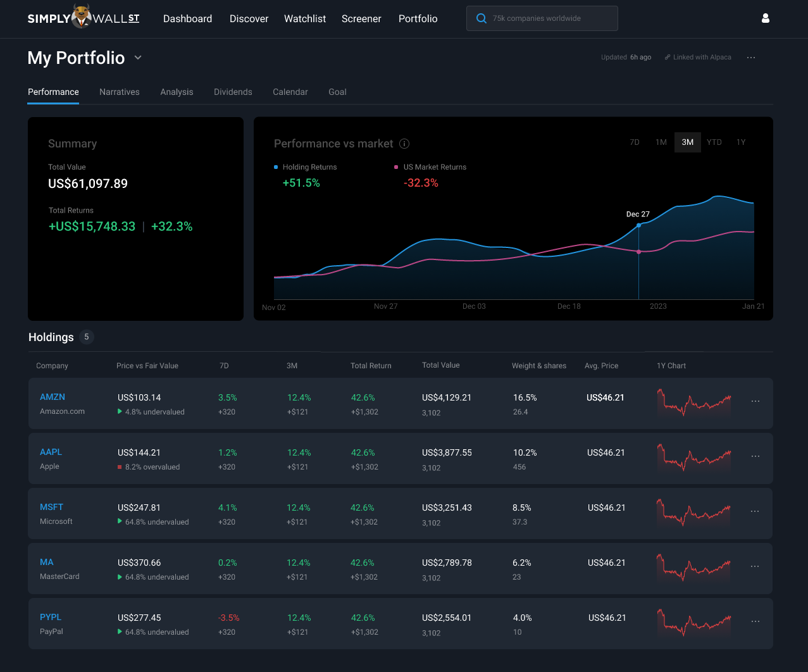The height and width of the screenshot is (672, 808).
Task: Focus the 75k companies worldwide search field
Action: tap(542, 18)
